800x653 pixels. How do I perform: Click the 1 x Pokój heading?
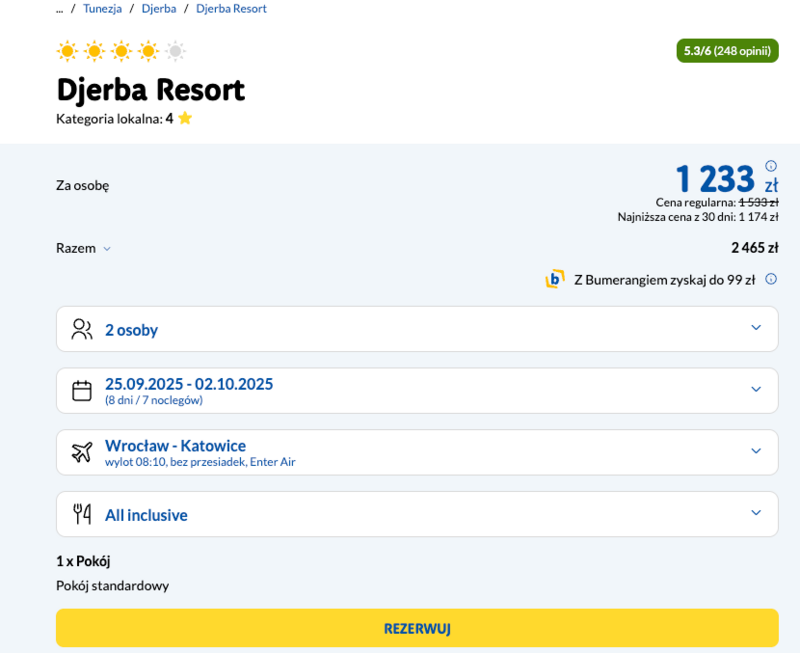click(83, 561)
